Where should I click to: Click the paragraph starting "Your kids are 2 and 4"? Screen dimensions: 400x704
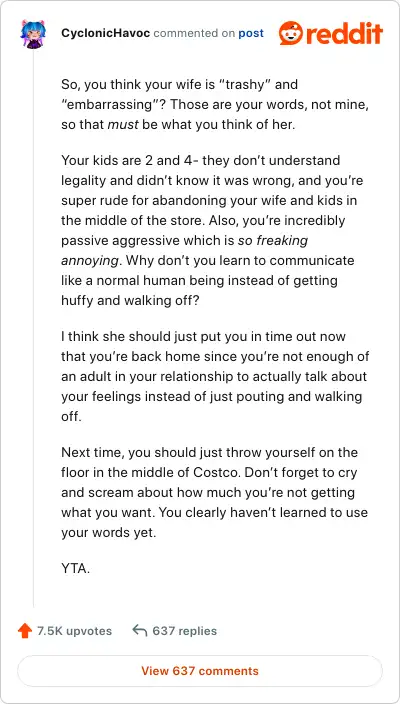(211, 230)
